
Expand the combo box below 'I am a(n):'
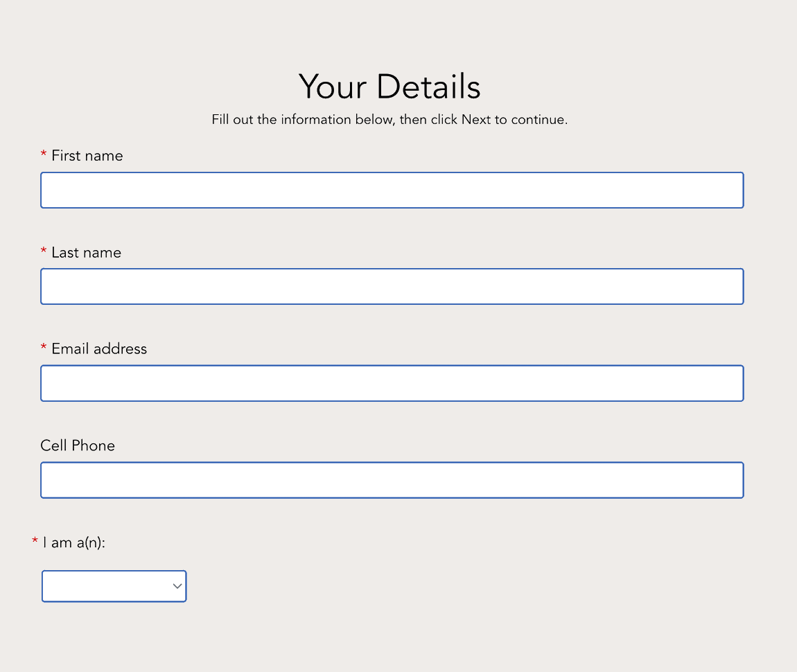pos(114,585)
